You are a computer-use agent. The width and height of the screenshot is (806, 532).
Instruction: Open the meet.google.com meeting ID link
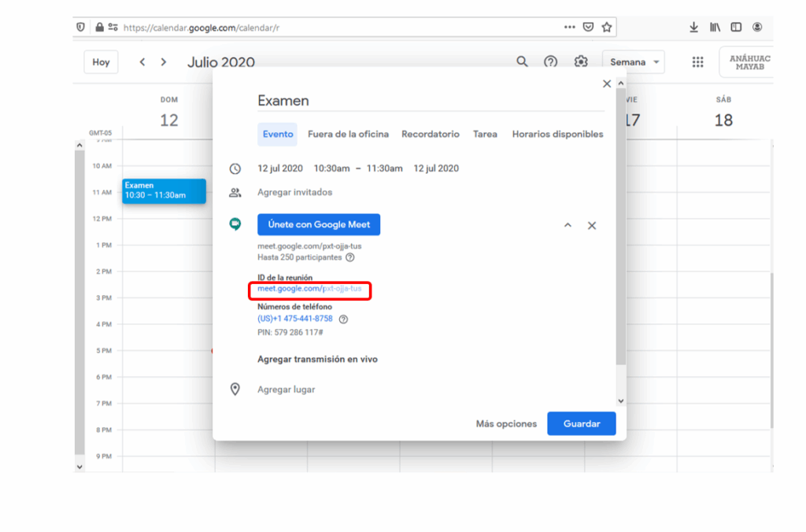[309, 289]
